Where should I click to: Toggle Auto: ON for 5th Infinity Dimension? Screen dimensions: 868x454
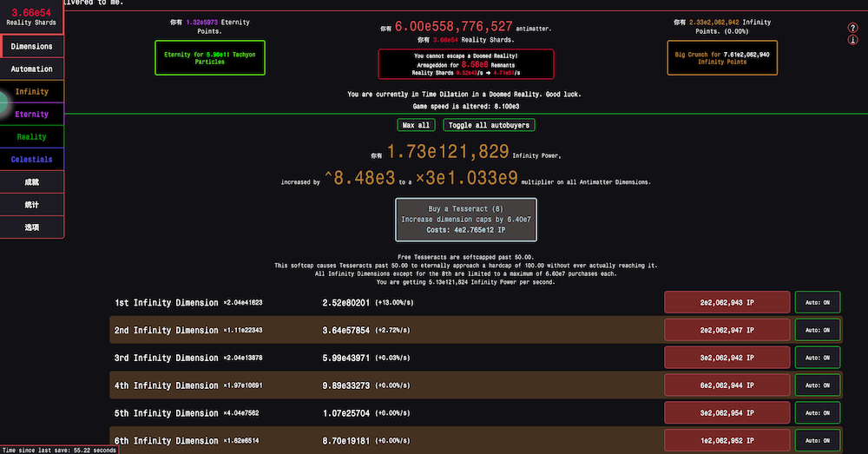tap(817, 413)
